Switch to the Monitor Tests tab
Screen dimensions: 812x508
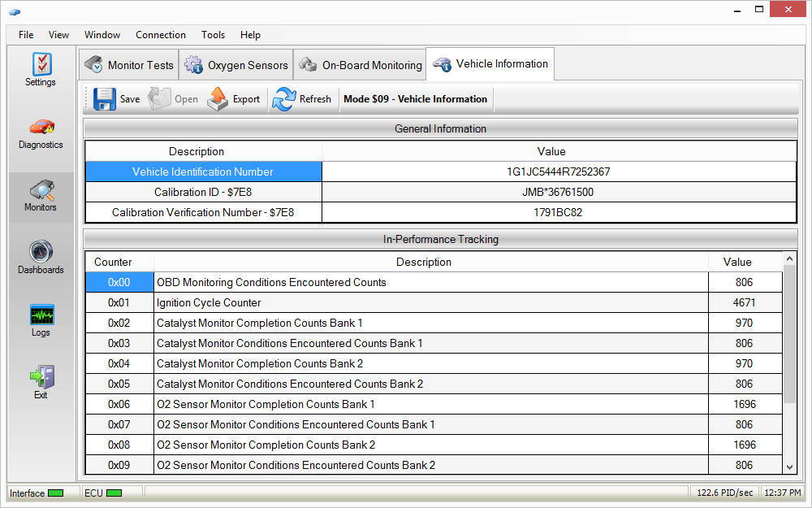(x=129, y=65)
